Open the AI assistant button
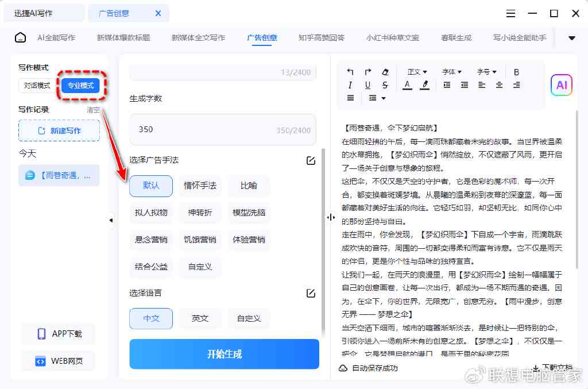The height and width of the screenshot is (389, 588). (562, 85)
